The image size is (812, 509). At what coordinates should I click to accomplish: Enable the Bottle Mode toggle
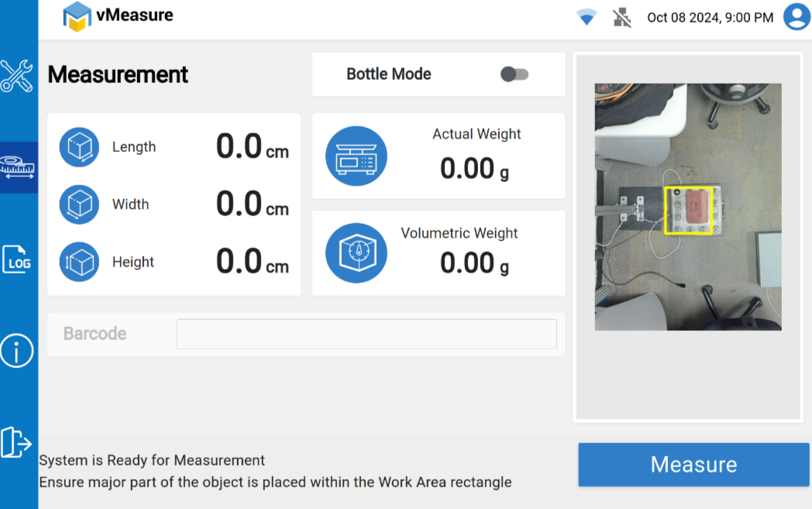pos(514,74)
